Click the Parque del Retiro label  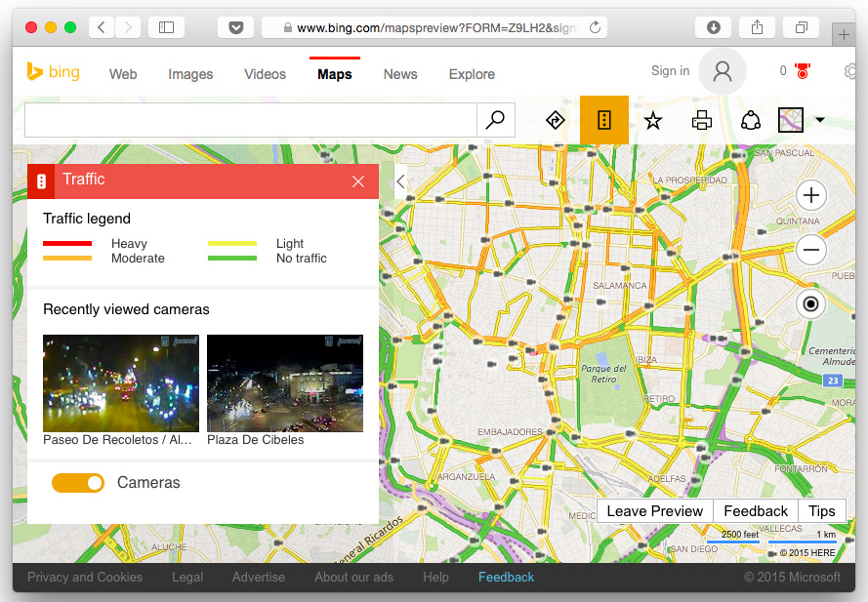[x=603, y=374]
